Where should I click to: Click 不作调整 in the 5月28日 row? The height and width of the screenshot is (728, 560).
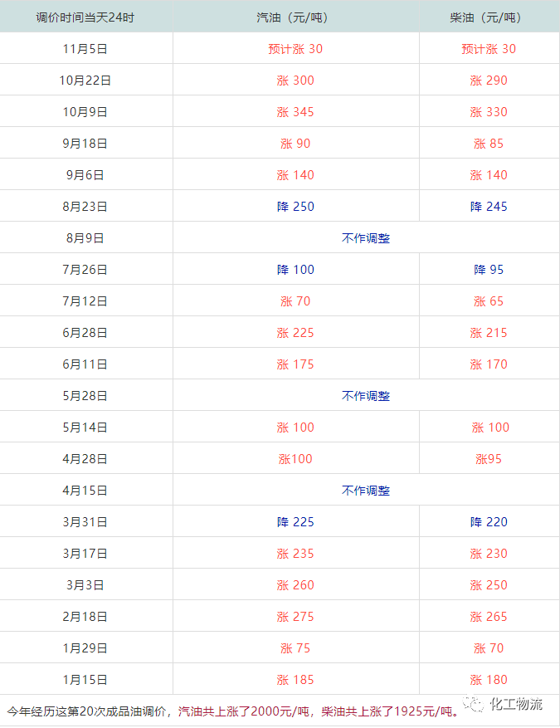pos(366,396)
